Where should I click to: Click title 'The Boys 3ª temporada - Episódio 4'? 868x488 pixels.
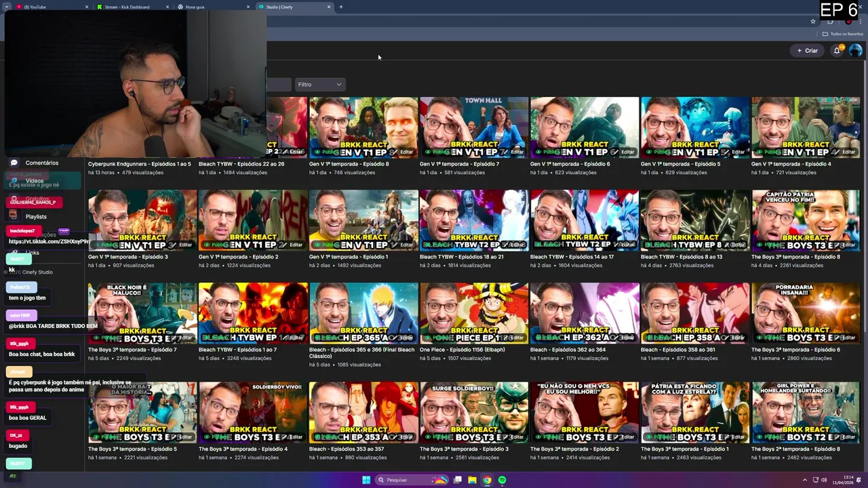coord(243,449)
